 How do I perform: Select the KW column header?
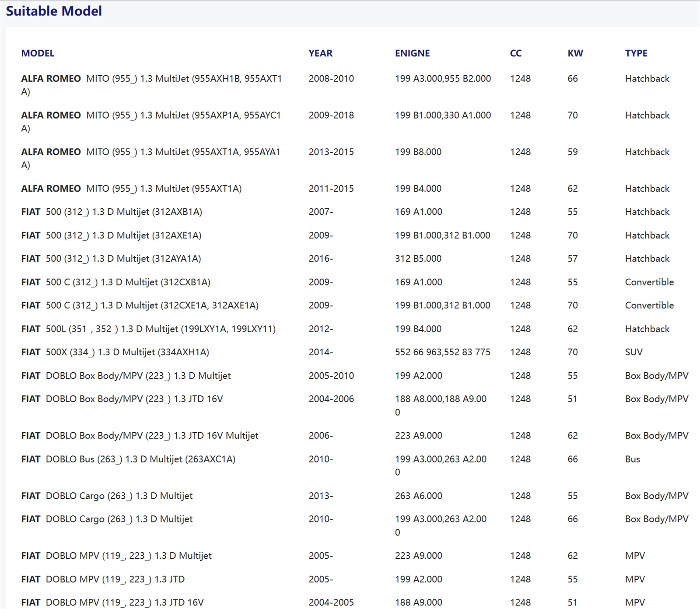[x=575, y=53]
